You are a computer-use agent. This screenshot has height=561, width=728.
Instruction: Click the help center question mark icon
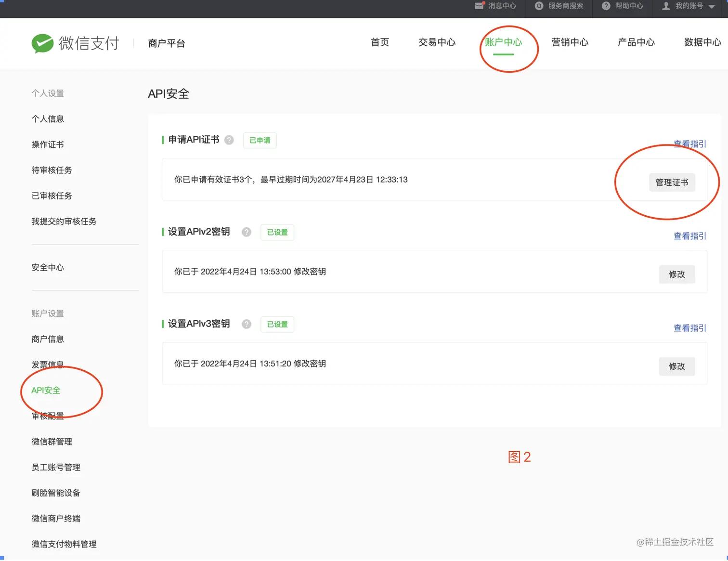pos(606,6)
